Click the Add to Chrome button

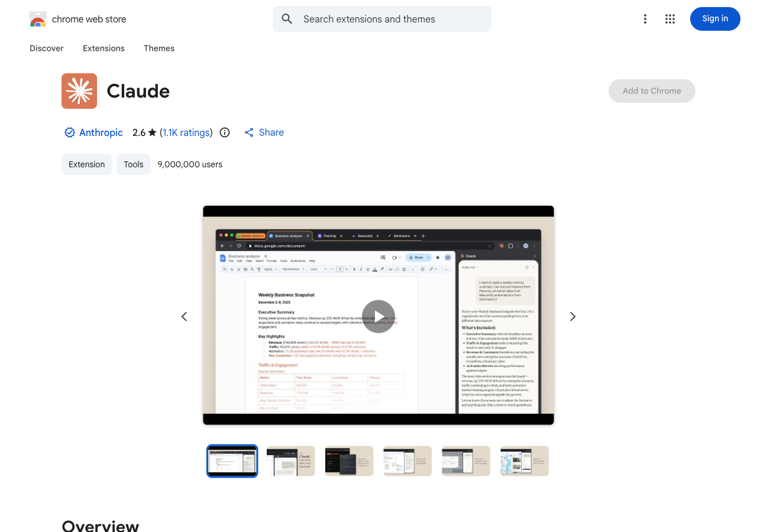point(652,91)
